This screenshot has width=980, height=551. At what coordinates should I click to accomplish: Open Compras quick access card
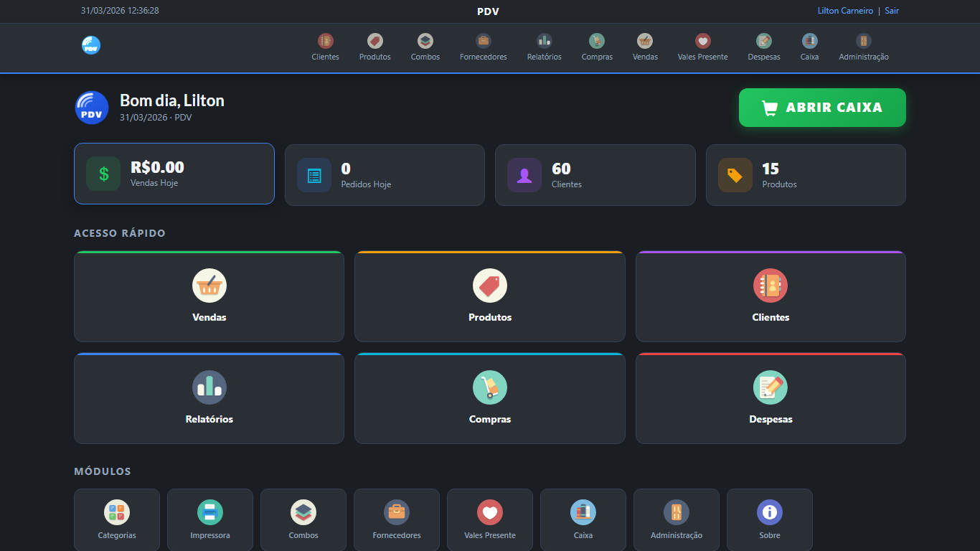point(490,398)
